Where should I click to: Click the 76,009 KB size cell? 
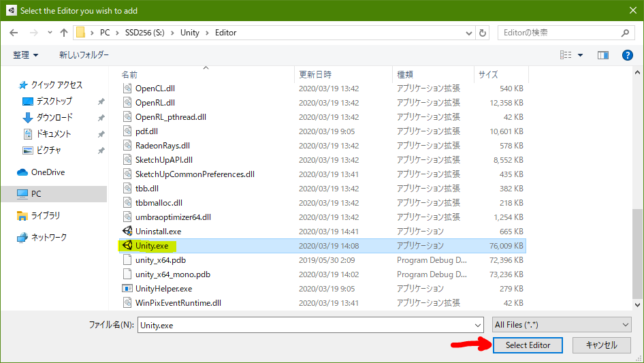[x=506, y=246]
